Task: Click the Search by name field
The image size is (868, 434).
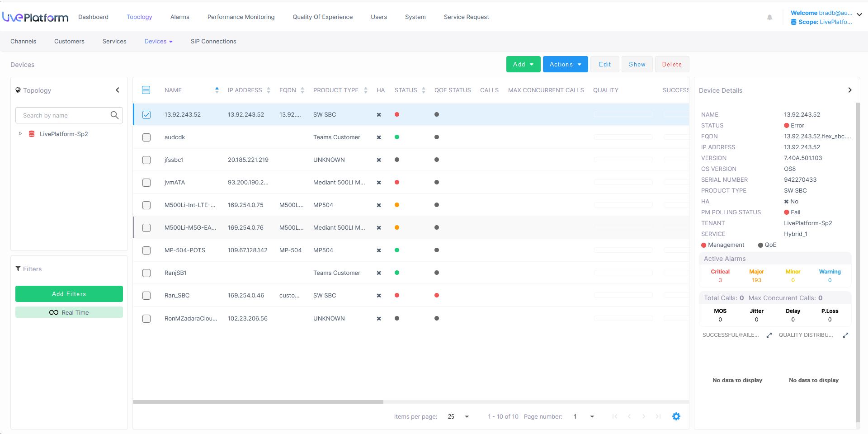Action: 63,115
